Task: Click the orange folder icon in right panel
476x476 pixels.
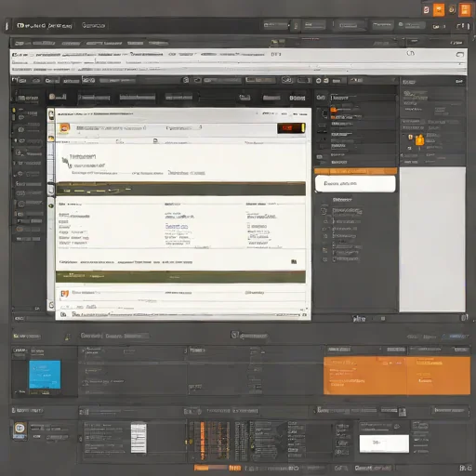Action: pos(419,139)
